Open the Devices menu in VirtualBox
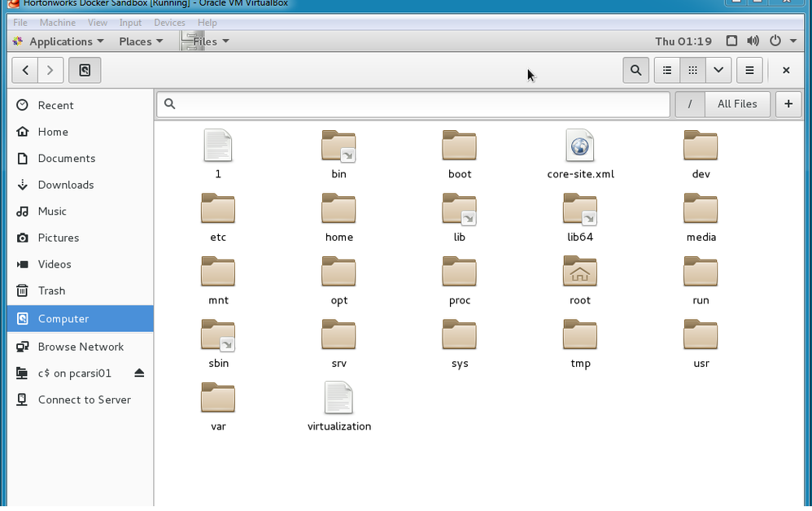 click(170, 23)
